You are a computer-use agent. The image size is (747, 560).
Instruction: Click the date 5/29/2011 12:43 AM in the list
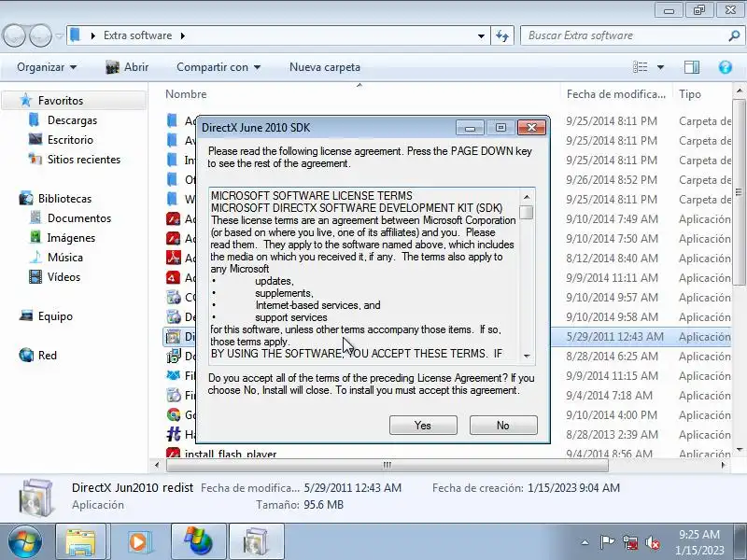click(x=614, y=337)
